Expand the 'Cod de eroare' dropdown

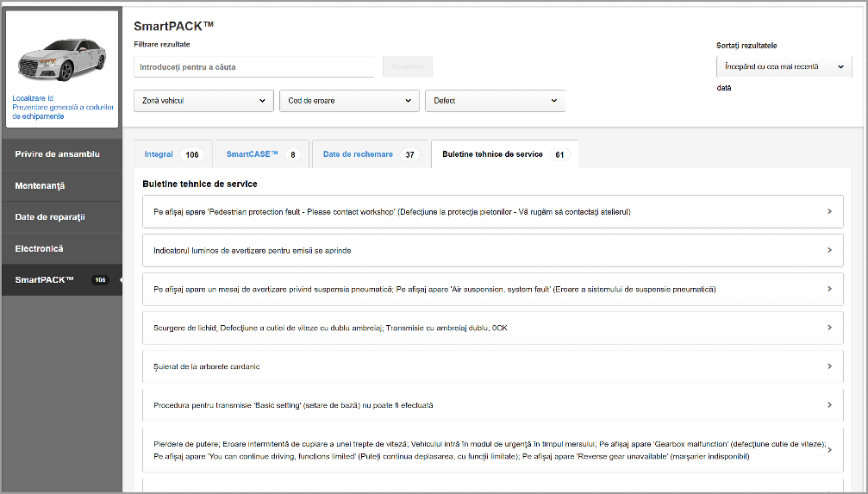[x=349, y=101]
